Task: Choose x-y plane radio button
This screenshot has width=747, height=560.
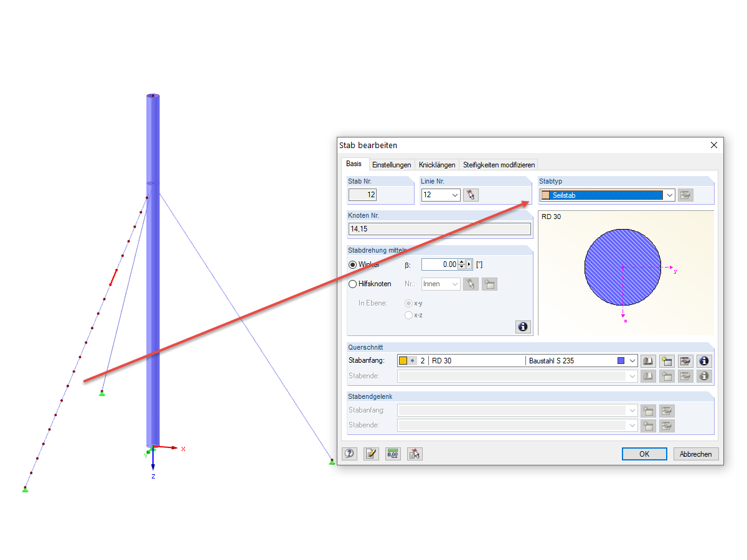Action: [408, 303]
